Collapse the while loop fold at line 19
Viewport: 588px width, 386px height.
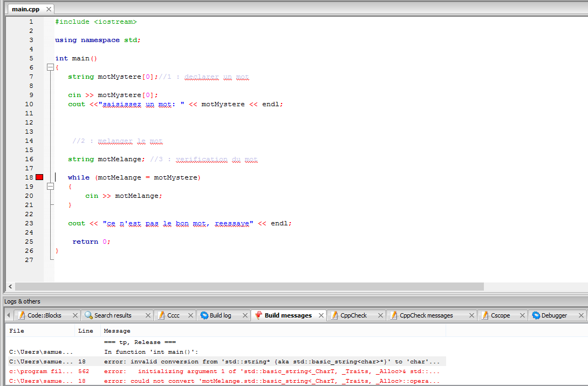(x=50, y=186)
